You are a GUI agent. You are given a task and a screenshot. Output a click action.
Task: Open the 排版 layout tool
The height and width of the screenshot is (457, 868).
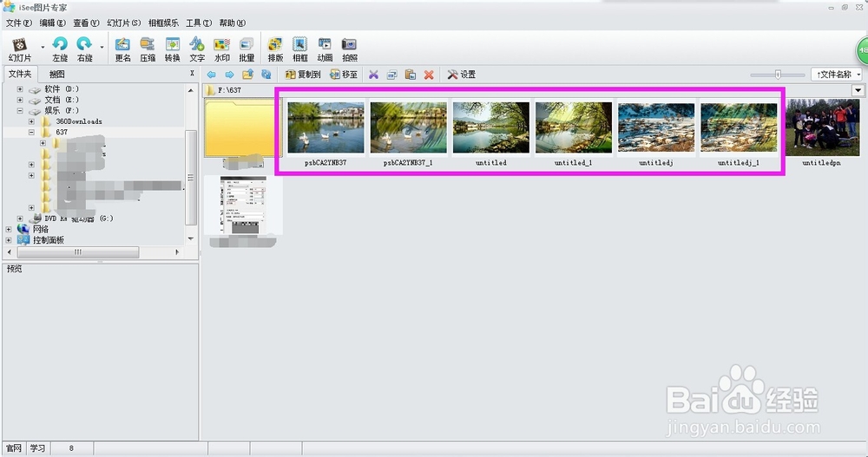pos(275,49)
